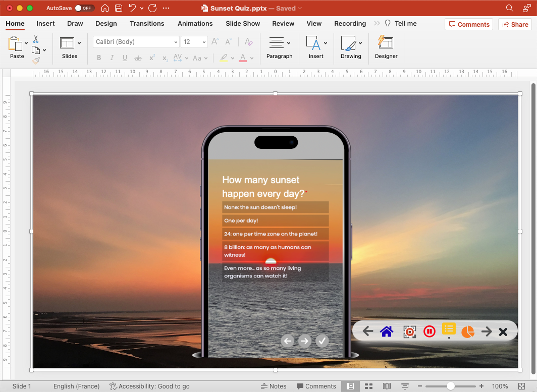Click the Designer icon in the ribbon
Image resolution: width=537 pixels, height=392 pixels.
(386, 43)
